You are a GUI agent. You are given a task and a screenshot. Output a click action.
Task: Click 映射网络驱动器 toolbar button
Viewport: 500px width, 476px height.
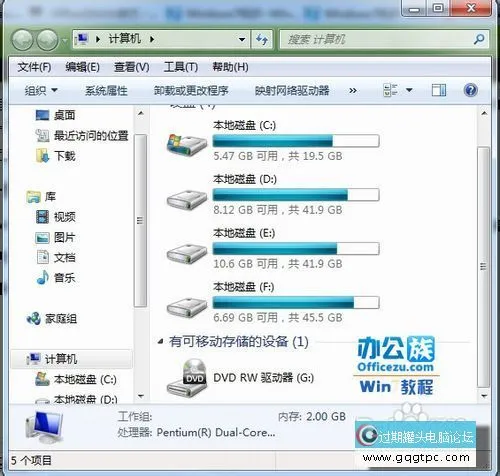point(292,91)
